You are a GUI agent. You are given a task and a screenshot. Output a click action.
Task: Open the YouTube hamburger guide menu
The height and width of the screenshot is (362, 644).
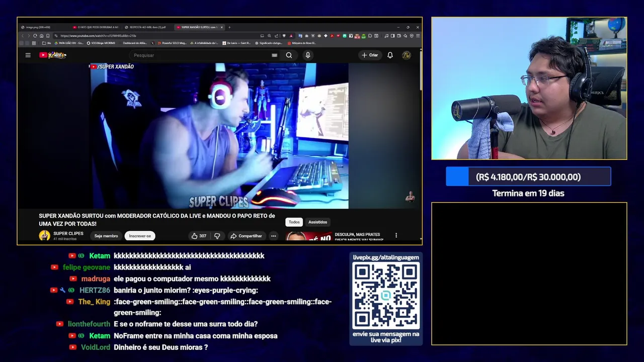pos(28,55)
